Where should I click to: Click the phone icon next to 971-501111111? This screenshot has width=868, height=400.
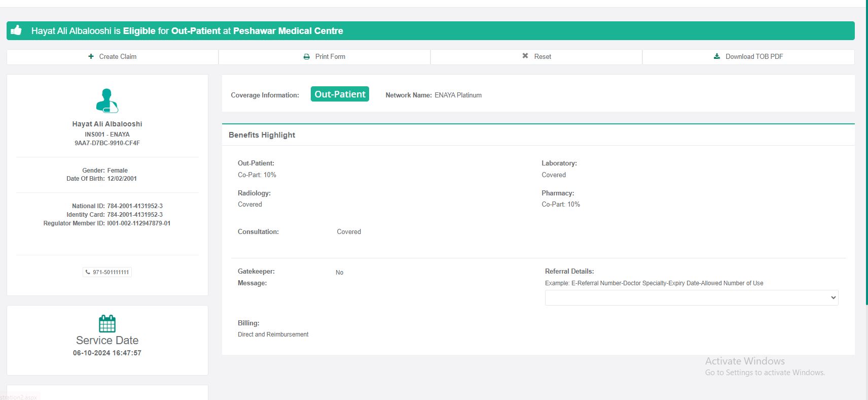[x=88, y=272]
